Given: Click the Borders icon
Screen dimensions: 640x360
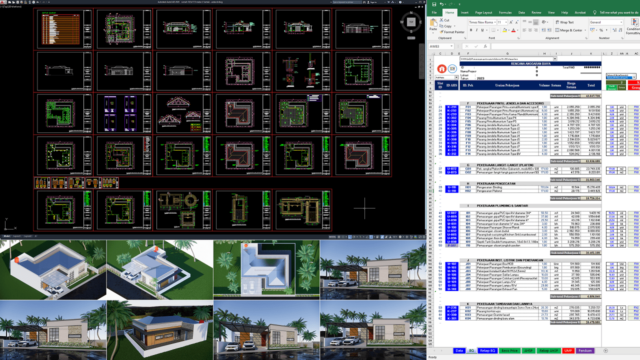Looking at the screenshot, I should pos(493,30).
